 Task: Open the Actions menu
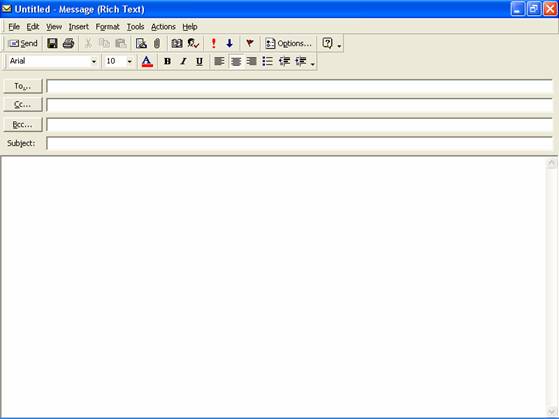tap(163, 27)
